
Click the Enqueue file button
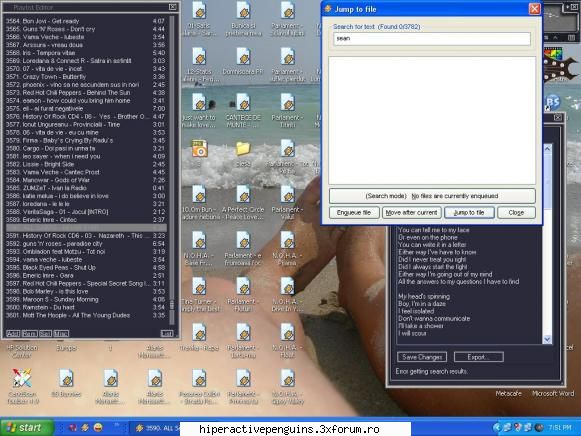353,213
